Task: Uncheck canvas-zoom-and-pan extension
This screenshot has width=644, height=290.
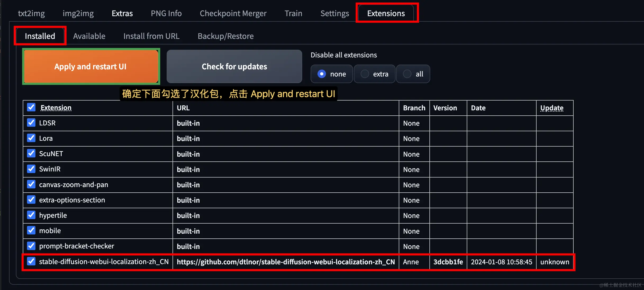Action: pyautogui.click(x=31, y=184)
